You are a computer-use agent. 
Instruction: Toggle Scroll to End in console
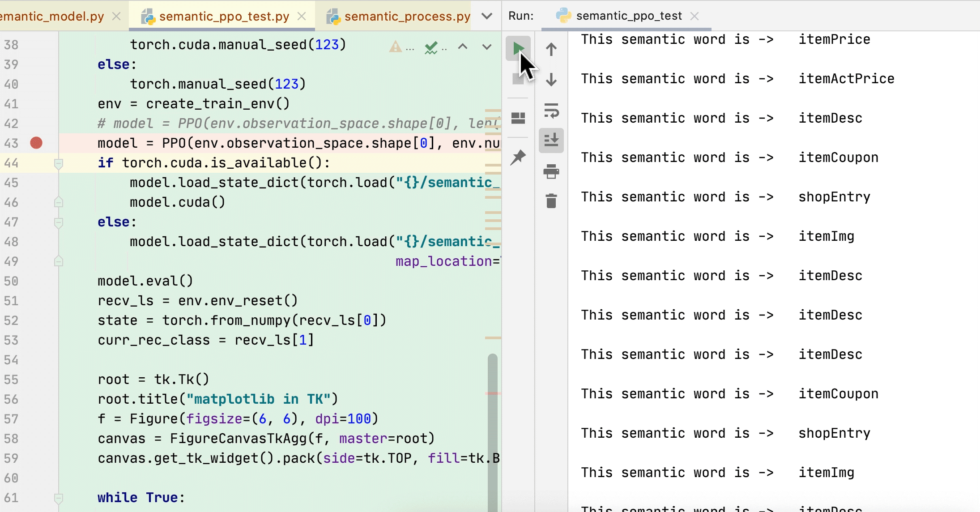pos(551,141)
